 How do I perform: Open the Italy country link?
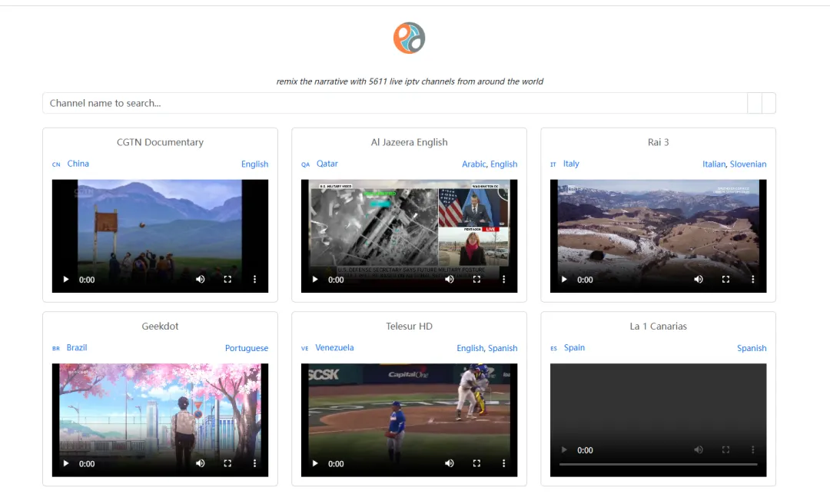(x=571, y=164)
